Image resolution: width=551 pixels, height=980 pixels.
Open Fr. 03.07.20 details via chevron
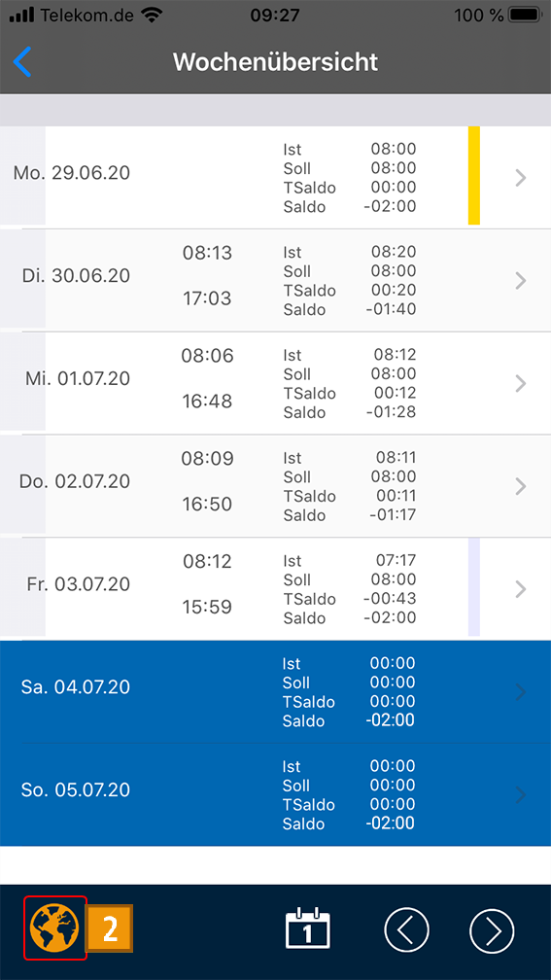[x=521, y=589]
